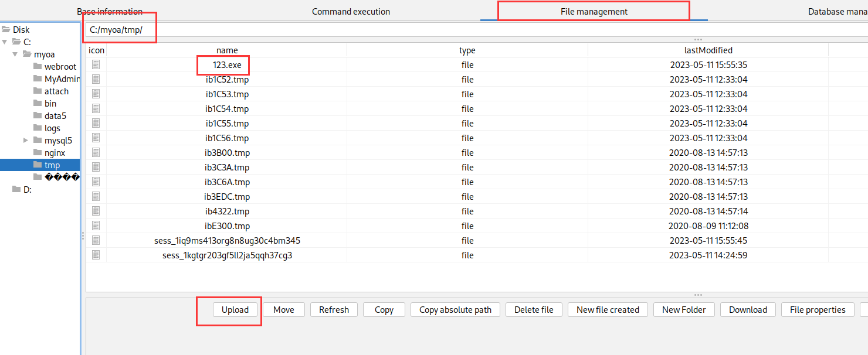868x355 pixels.
Task: Select the ibE300.tmp file name
Action: 227,226
